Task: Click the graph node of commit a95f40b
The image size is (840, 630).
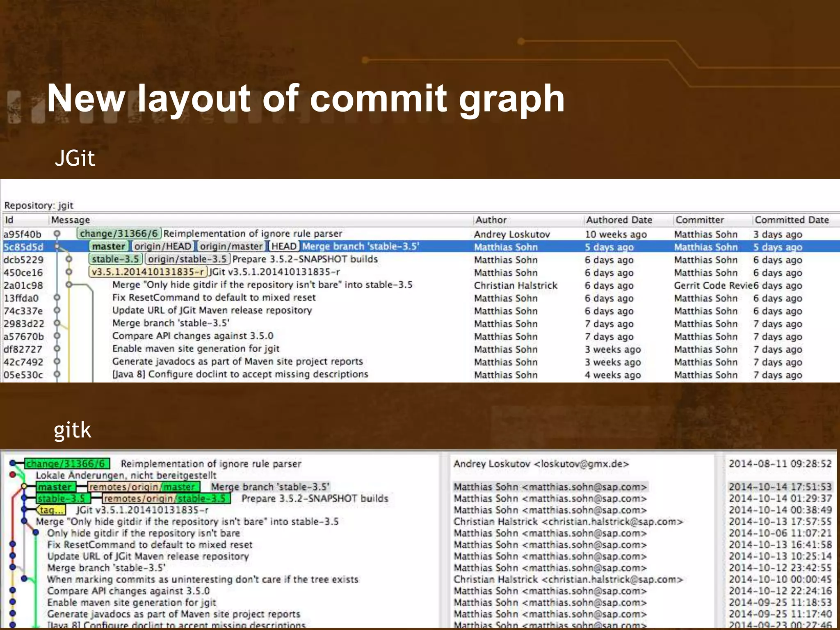Action: click(57, 233)
